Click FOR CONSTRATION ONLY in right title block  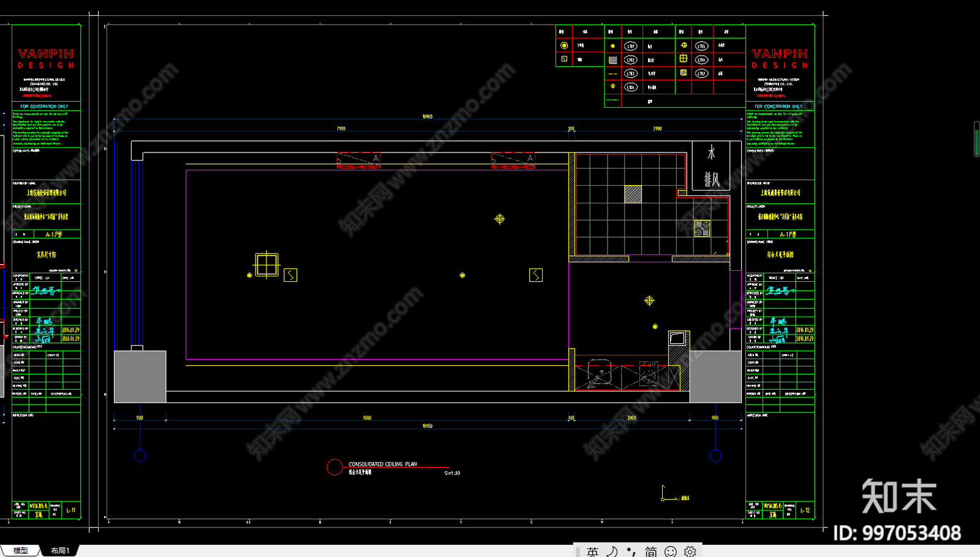(778, 107)
